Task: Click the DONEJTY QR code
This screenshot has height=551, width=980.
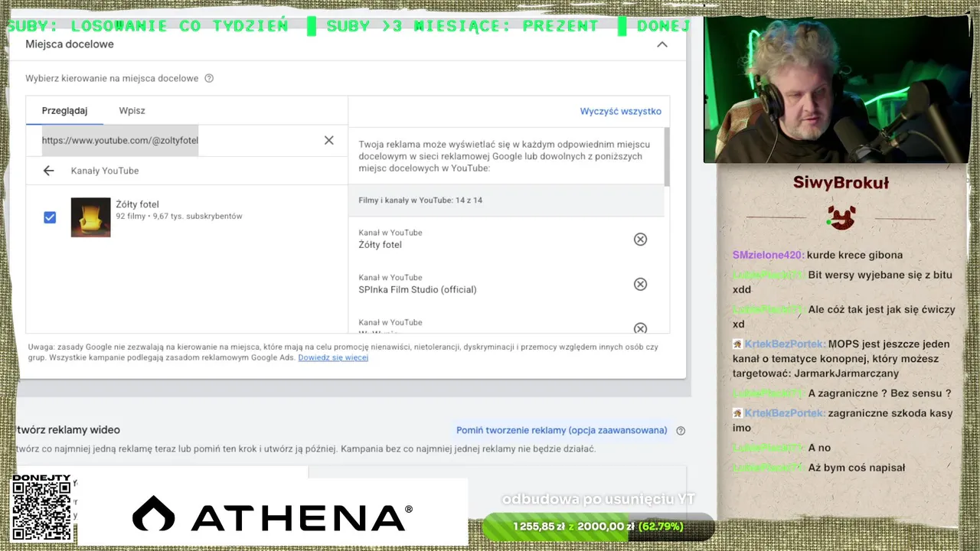Action: (41, 510)
